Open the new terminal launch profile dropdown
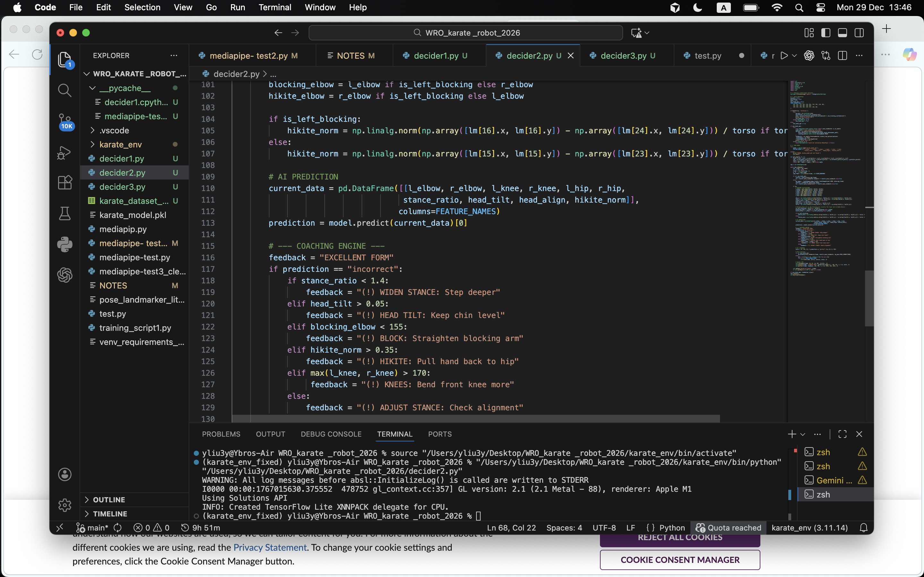Viewport: 924px width, 577px height. [803, 434]
